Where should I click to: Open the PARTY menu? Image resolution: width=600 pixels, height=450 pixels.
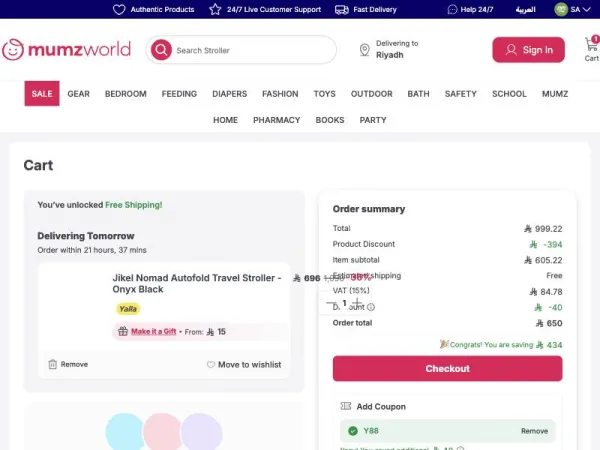(x=373, y=120)
